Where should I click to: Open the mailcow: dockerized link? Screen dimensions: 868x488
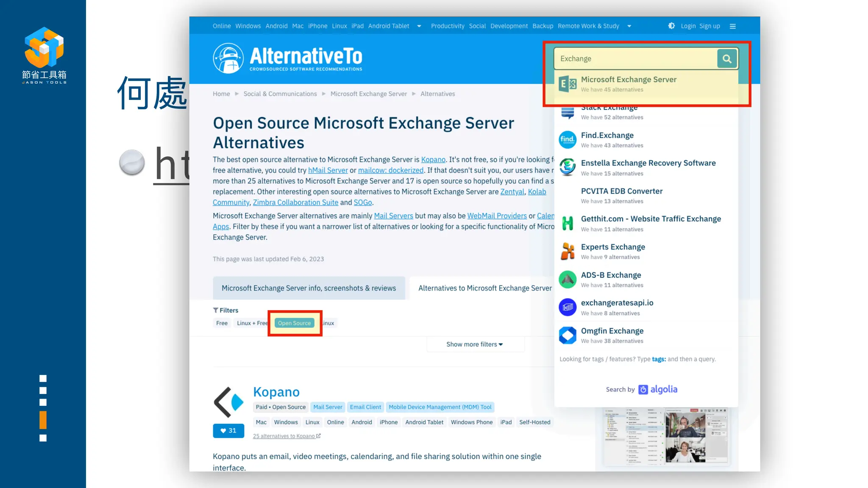tap(391, 170)
